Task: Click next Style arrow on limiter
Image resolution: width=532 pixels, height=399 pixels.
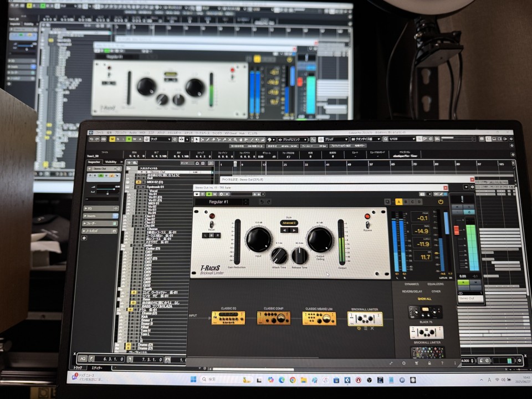Action: click(294, 230)
